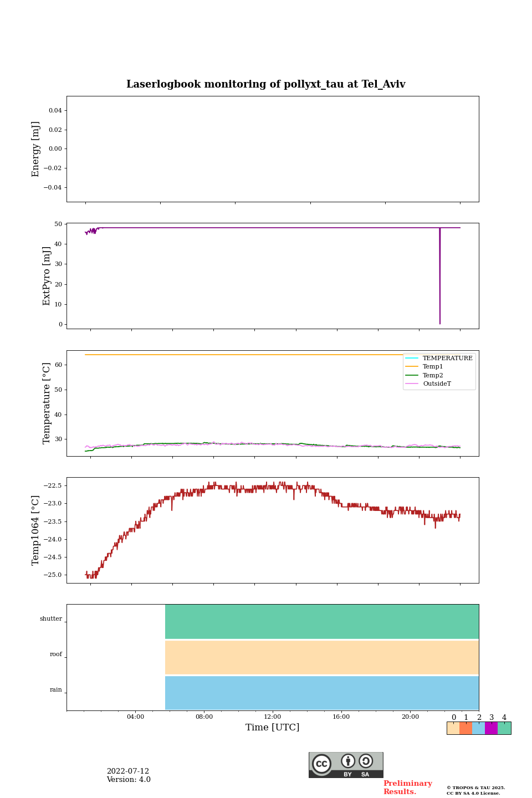Click the magenta colorbar swatch labeled 3

point(492,728)
